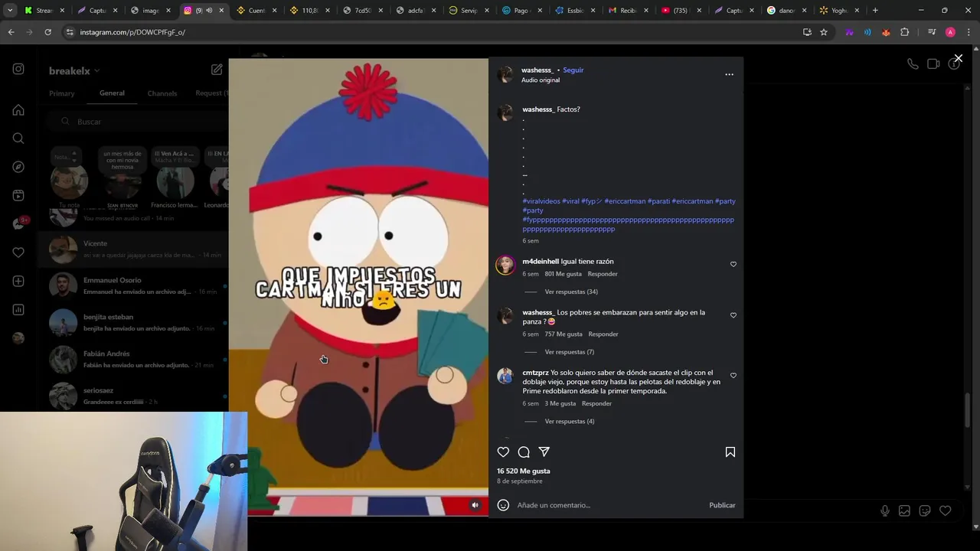Mute or unmute the video audio
The width and height of the screenshot is (980, 551).
475,505
